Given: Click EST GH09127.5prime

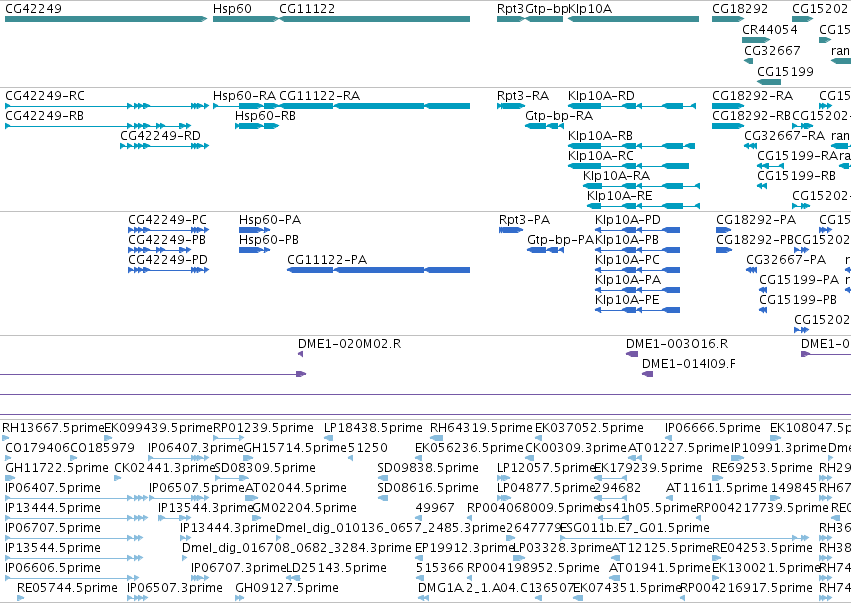Looking at the screenshot, I should coord(239,599).
